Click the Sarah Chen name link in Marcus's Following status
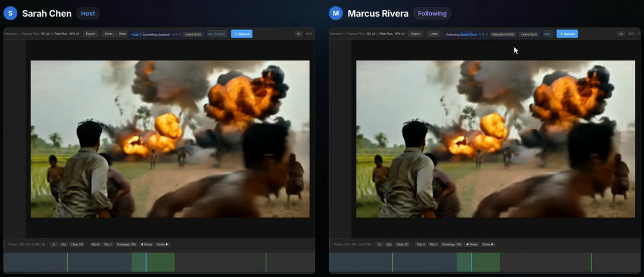This screenshot has height=277, width=644. pyautogui.click(x=468, y=34)
